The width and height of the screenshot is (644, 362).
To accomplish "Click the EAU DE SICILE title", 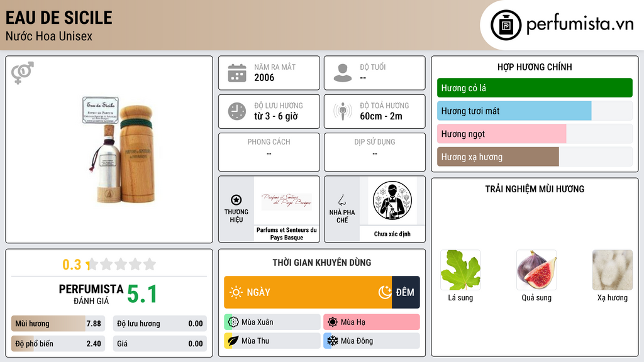I will pos(58,18).
